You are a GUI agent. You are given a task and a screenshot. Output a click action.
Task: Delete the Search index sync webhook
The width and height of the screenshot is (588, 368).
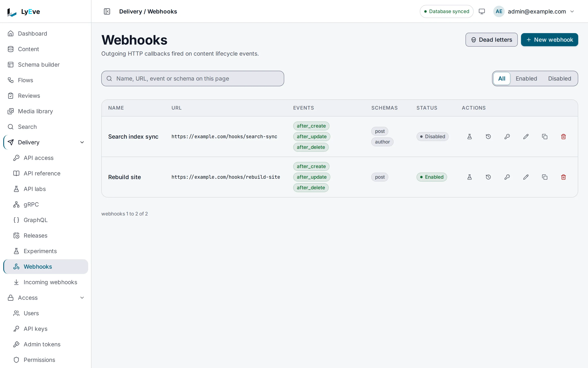pyautogui.click(x=563, y=137)
